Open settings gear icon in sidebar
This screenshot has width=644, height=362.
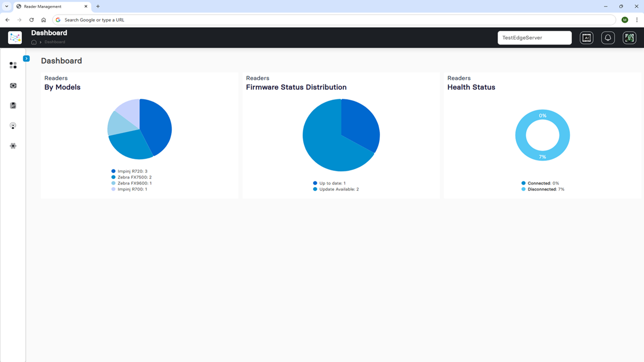click(x=13, y=146)
